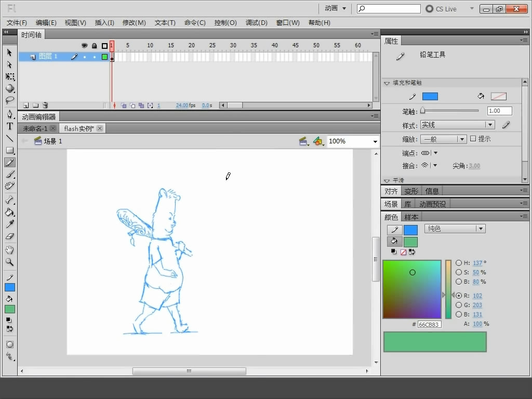Open the Edit Symbols icon menu
The width and height of the screenshot is (532, 399).
coord(318,141)
